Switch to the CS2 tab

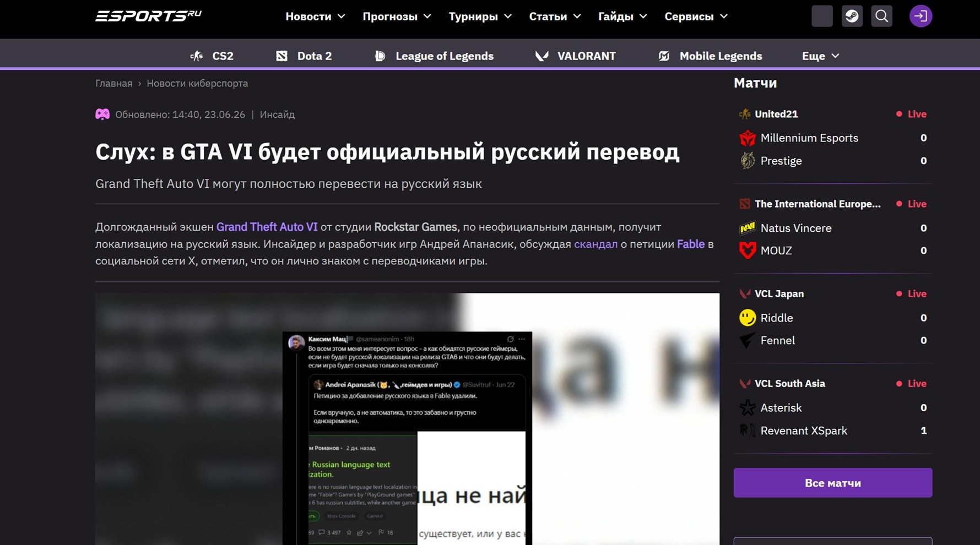pyautogui.click(x=212, y=56)
